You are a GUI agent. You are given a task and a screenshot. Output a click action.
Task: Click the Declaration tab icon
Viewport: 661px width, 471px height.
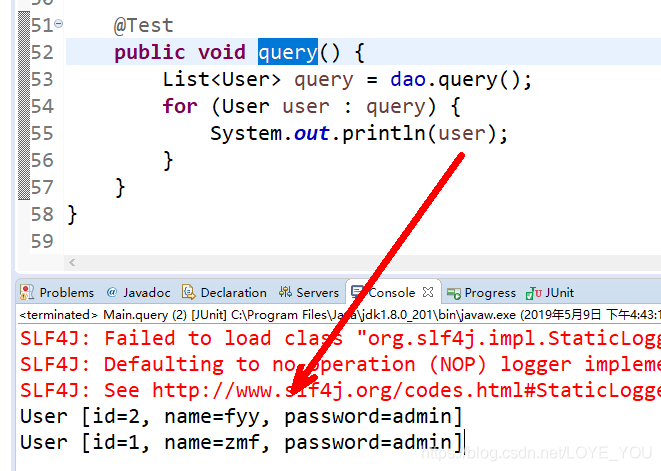click(188, 292)
